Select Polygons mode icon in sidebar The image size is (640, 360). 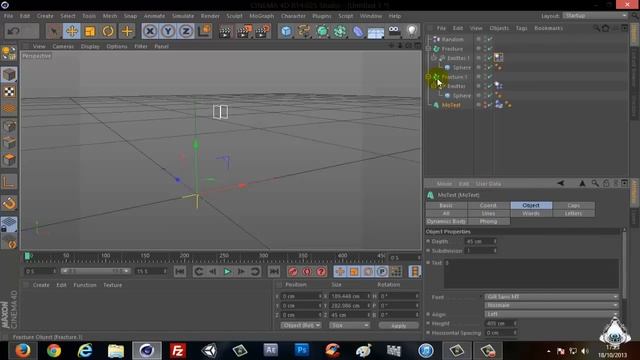[x=9, y=160]
